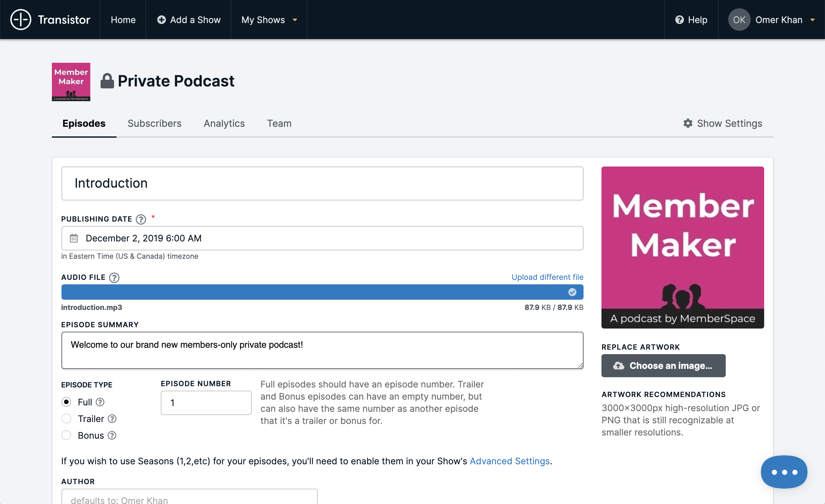Click the Transistor logo icon

[x=21, y=20]
